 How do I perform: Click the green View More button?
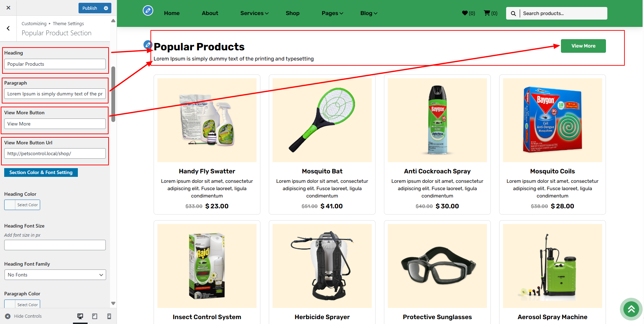point(583,46)
